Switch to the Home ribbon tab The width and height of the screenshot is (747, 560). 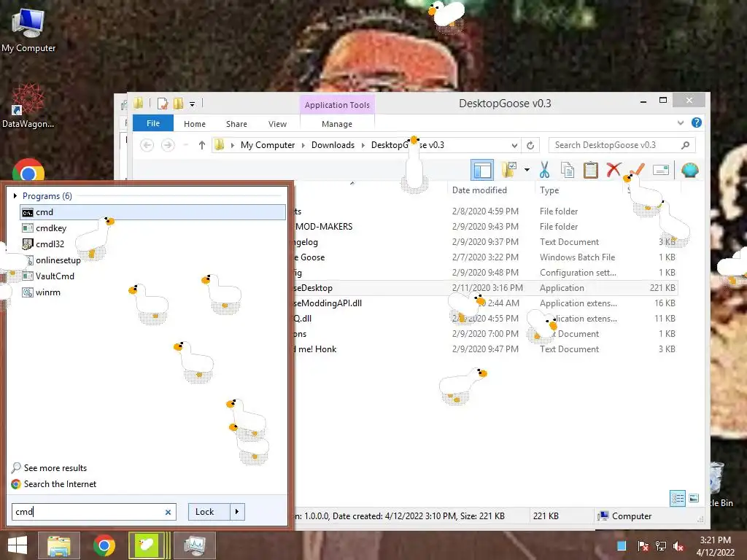click(x=194, y=124)
